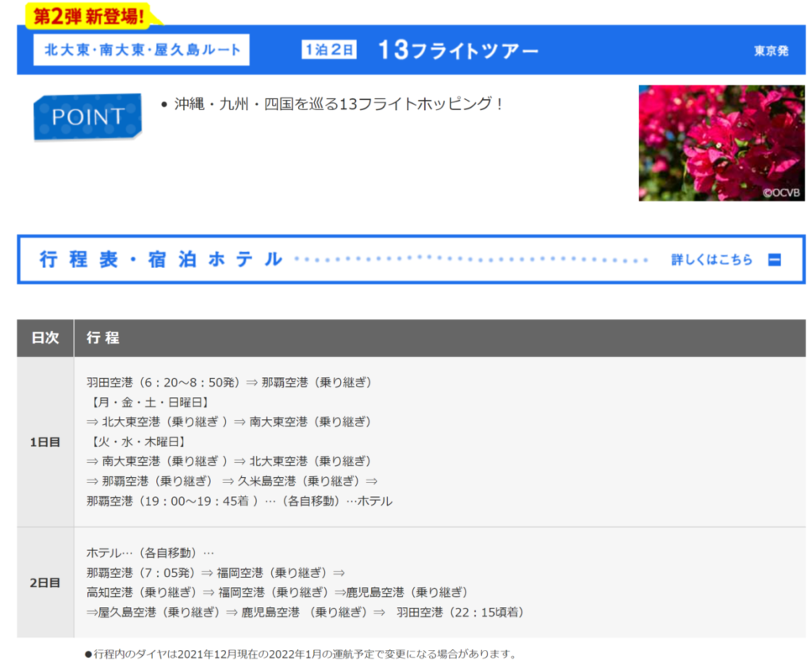Click the ©OCVB credit on the photo
The height and width of the screenshot is (661, 812).
781,192
